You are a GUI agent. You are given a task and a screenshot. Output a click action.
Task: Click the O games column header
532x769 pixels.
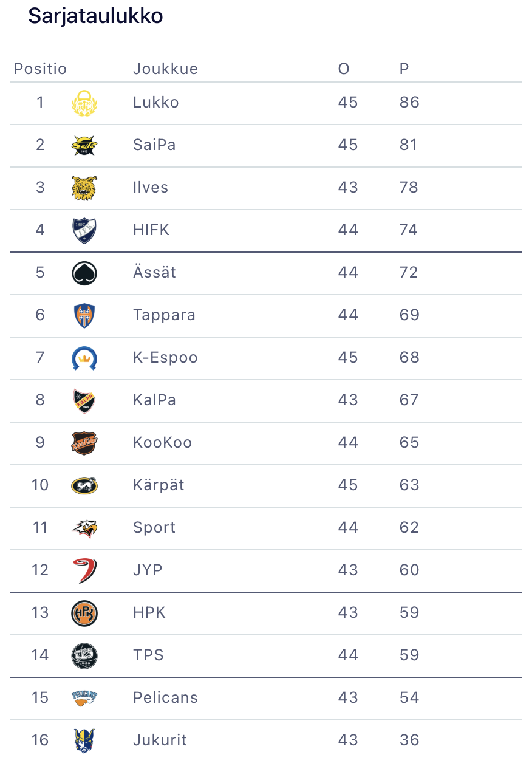344,69
